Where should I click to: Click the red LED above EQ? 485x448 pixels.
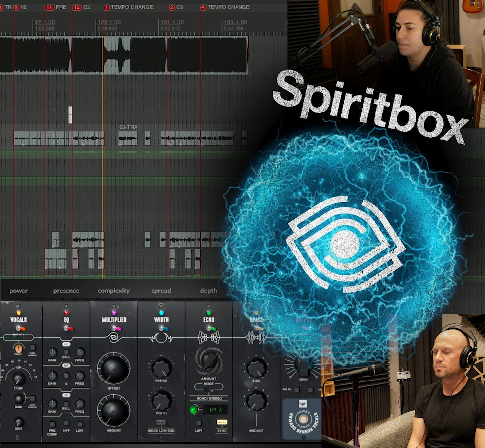66,313
